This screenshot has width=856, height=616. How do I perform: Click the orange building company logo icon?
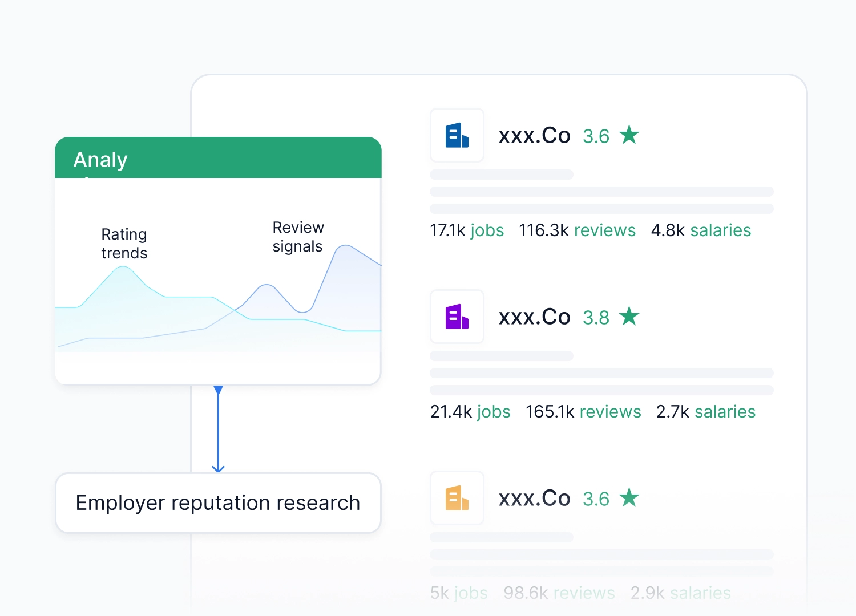coord(457,499)
